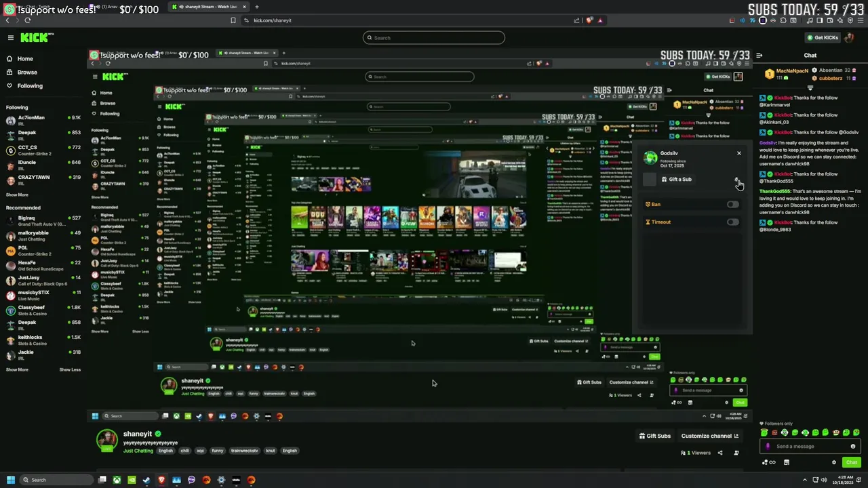The height and width of the screenshot is (488, 868).
Task: Open Steam from the Windows taskbar
Action: pyautogui.click(x=146, y=480)
